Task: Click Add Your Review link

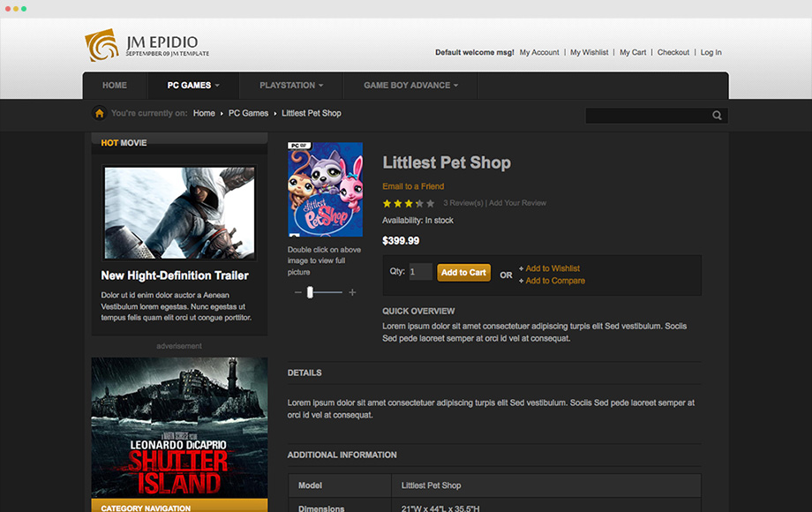Action: click(517, 203)
